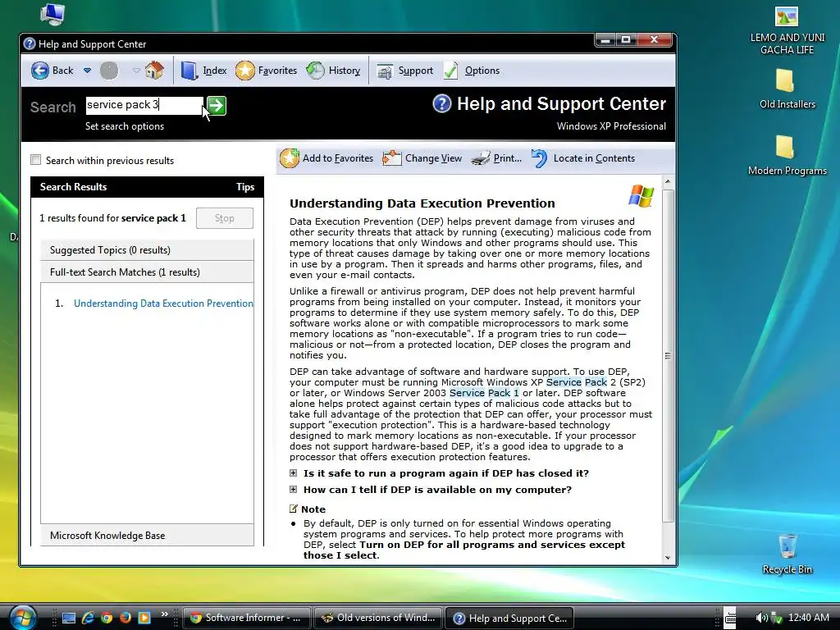The width and height of the screenshot is (840, 630).
Task: Click Locate in Contents arrow icon
Action: pyautogui.click(x=540, y=158)
